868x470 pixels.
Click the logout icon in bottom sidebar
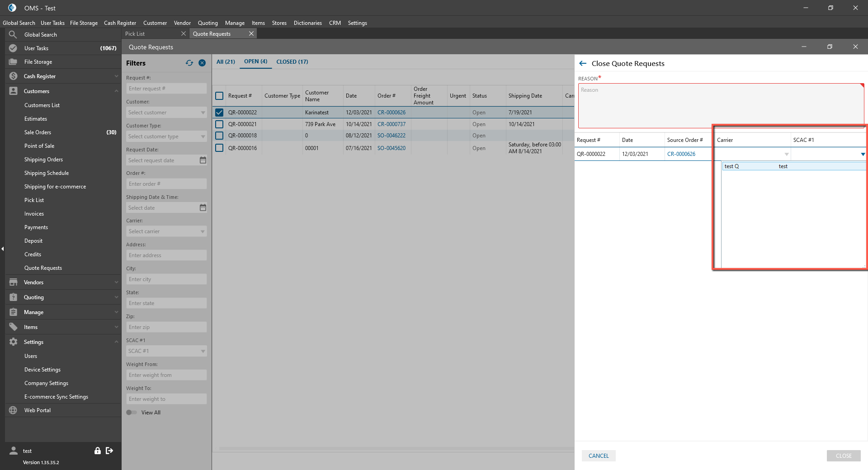pyautogui.click(x=109, y=451)
